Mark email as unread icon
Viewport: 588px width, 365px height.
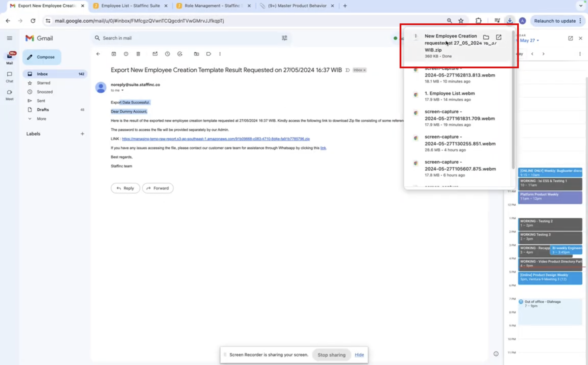click(155, 54)
